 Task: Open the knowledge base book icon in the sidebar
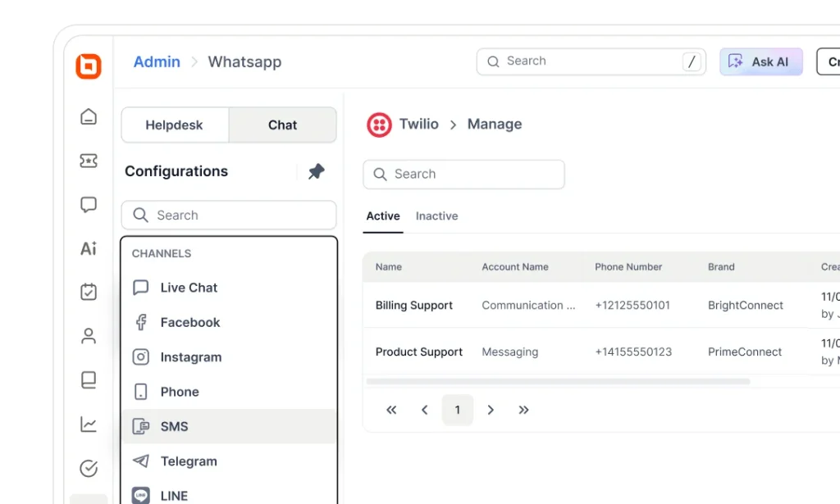89,380
